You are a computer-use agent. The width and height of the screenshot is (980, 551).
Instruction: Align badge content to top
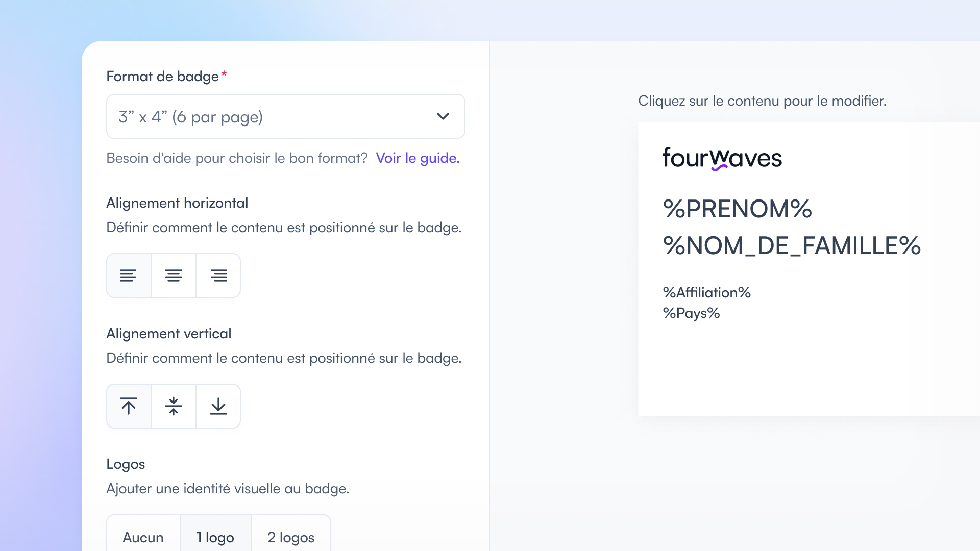[129, 406]
